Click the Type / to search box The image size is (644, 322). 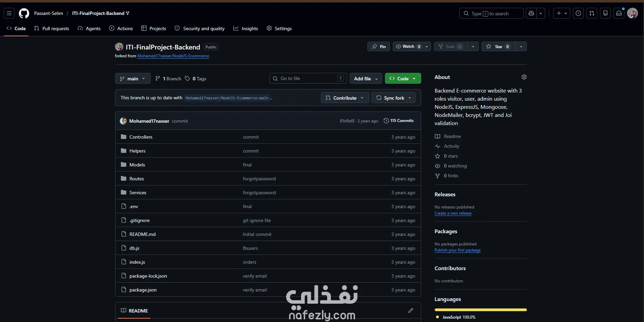click(491, 13)
